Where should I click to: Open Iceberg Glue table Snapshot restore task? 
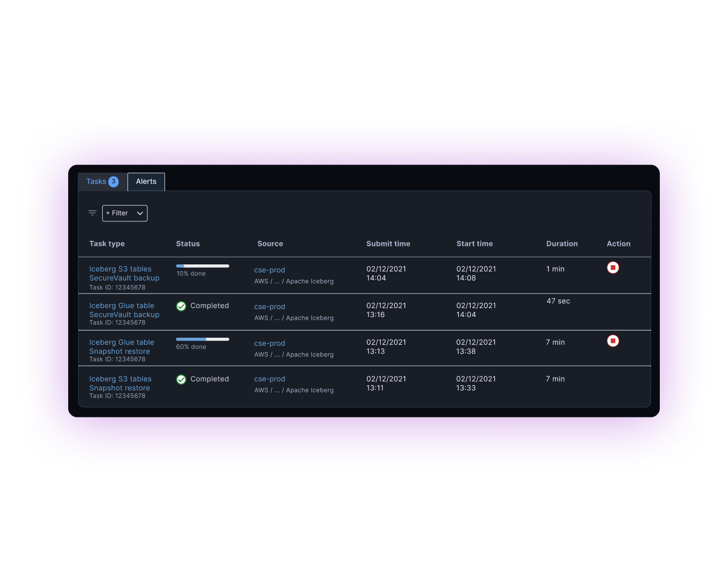pyautogui.click(x=121, y=347)
